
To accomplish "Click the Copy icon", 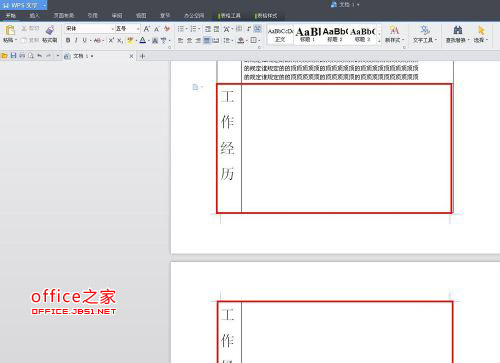I will click(24, 40).
